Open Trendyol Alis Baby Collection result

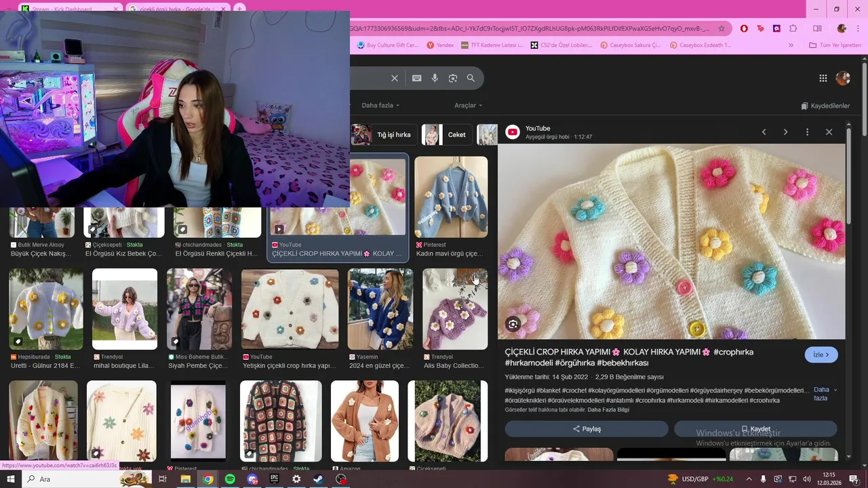pyautogui.click(x=455, y=309)
